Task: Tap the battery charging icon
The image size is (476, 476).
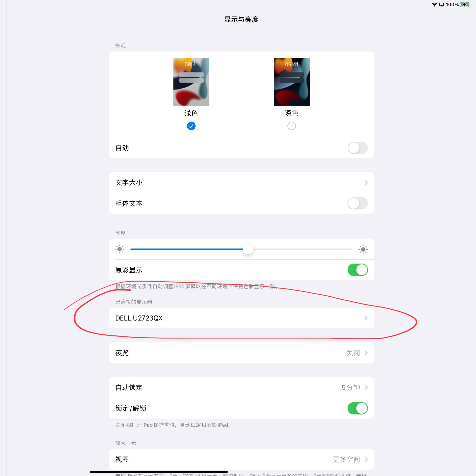Action: click(465, 4)
